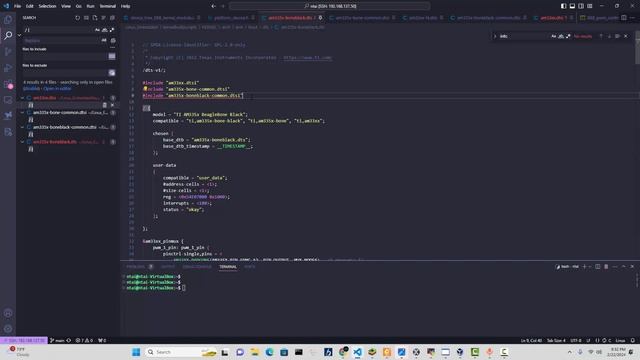The image size is (640, 360).
Task: Toggle view as tree in search panel
Action: tap(103, 18)
